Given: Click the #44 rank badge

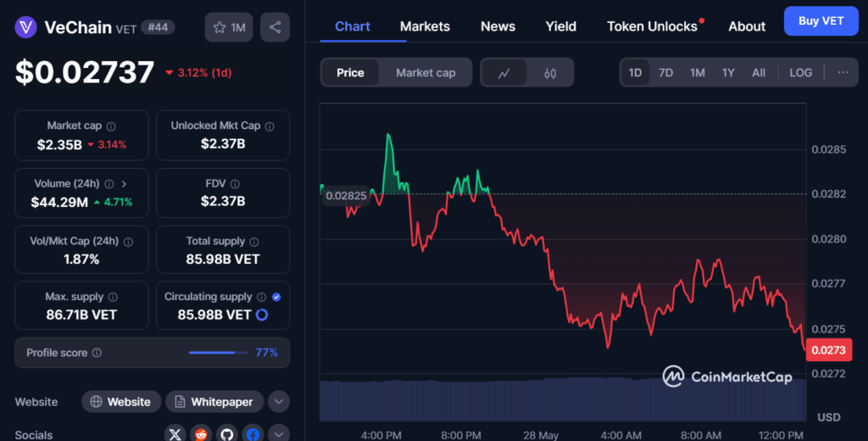Looking at the screenshot, I should tap(158, 27).
